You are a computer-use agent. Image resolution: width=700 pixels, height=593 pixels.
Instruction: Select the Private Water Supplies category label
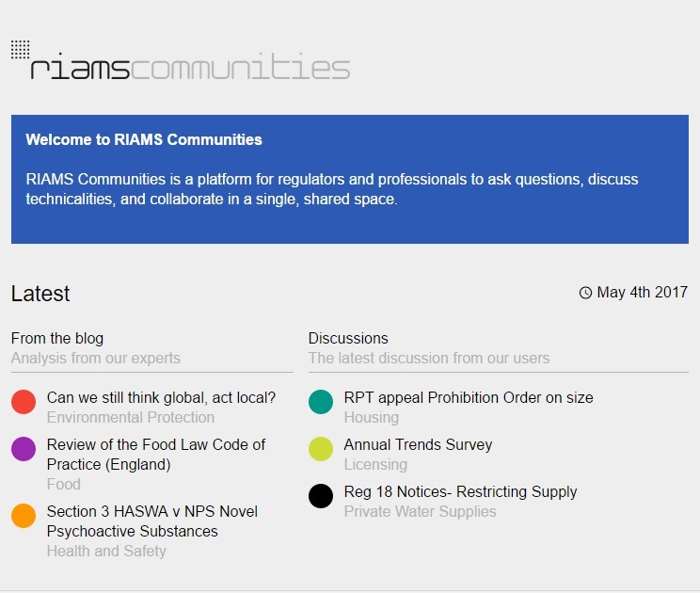click(x=420, y=511)
